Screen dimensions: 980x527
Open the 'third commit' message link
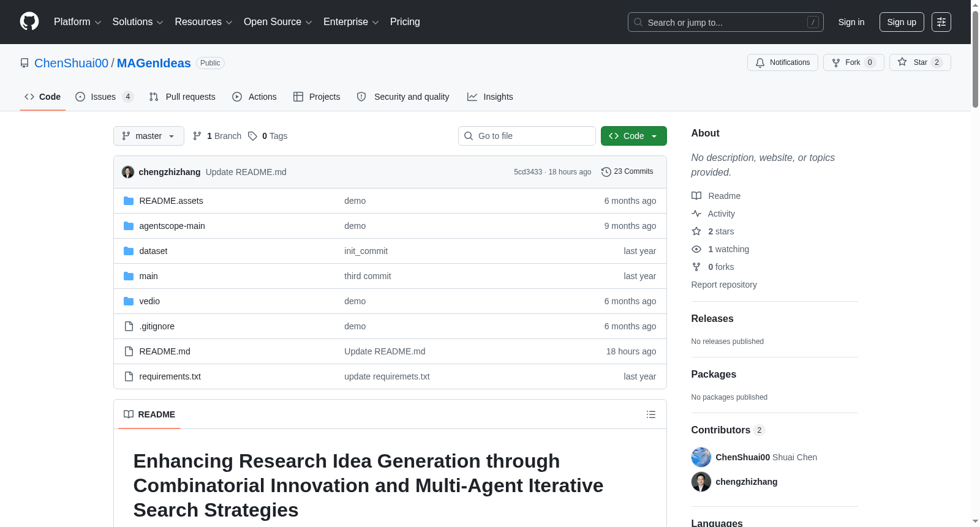367,276
